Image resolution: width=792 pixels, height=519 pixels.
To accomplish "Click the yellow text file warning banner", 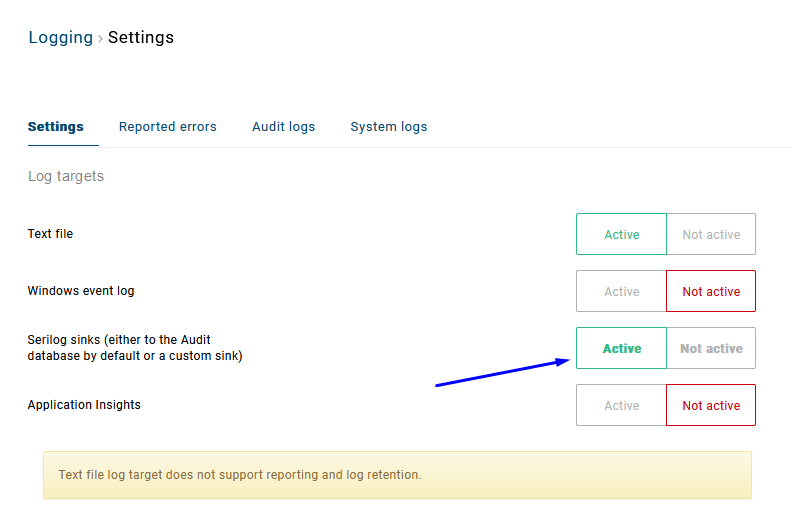I will pyautogui.click(x=397, y=475).
